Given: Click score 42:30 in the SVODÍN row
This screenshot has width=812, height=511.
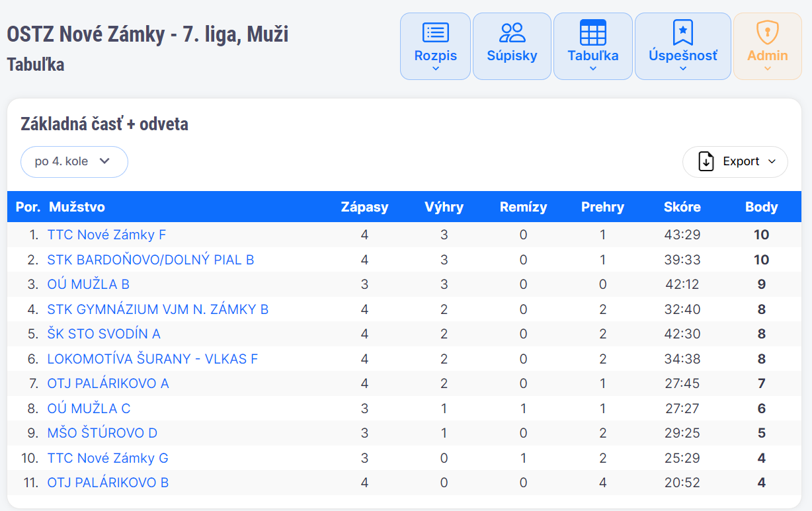Looking at the screenshot, I should point(682,334).
